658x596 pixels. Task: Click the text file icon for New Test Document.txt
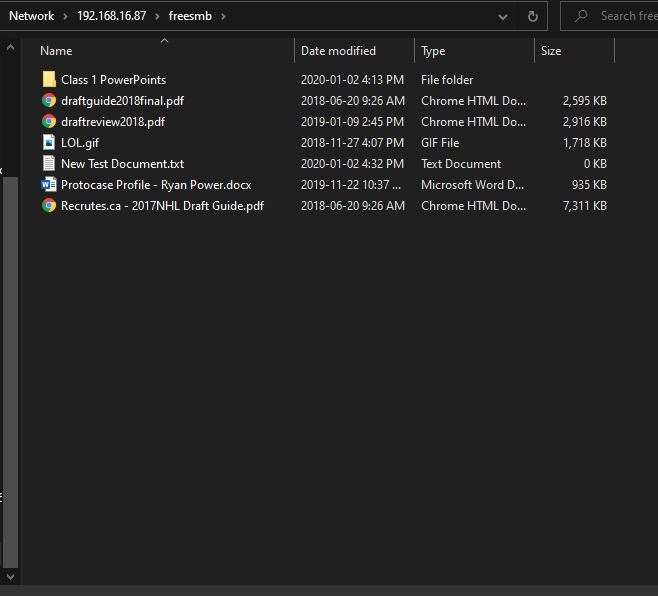point(49,163)
